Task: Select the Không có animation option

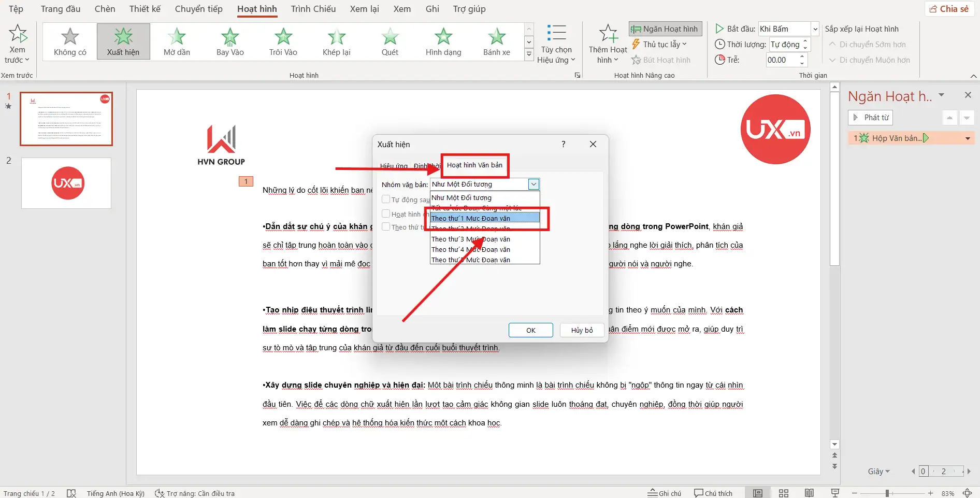Action: pos(70,41)
